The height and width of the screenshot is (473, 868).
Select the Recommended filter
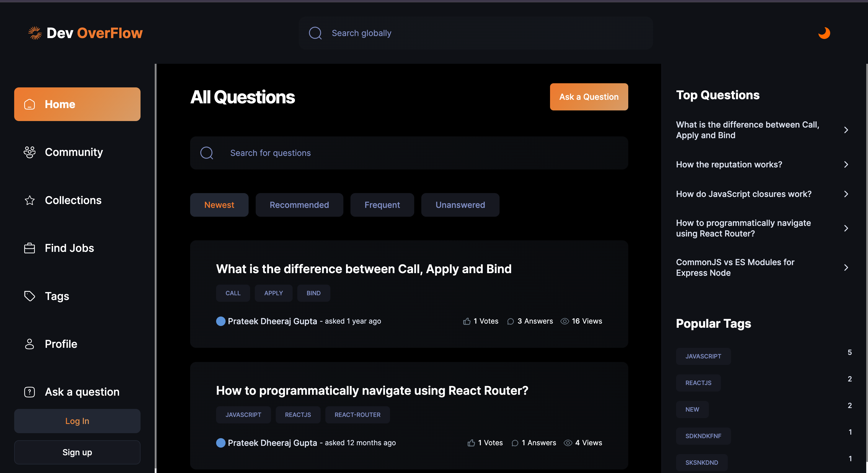(x=299, y=205)
